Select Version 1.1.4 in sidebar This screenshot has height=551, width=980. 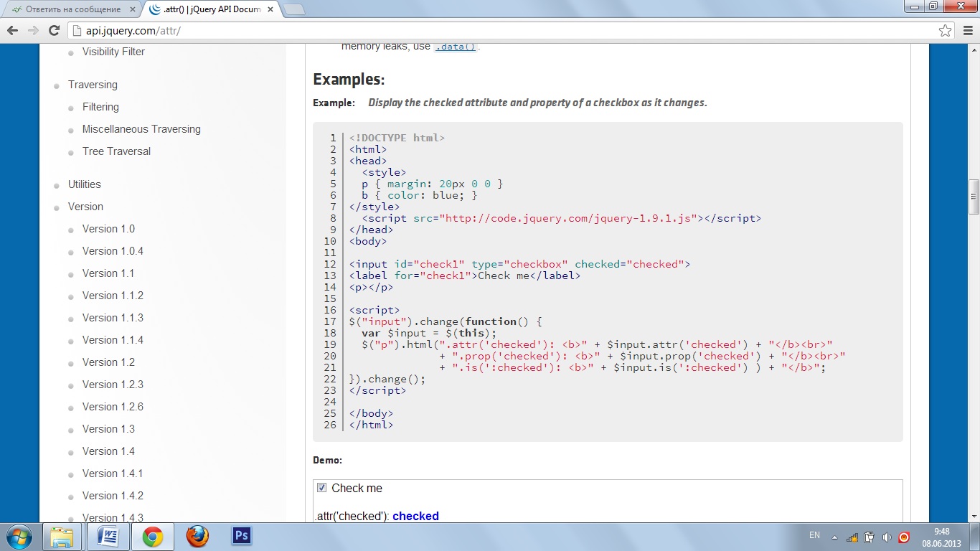(x=113, y=340)
